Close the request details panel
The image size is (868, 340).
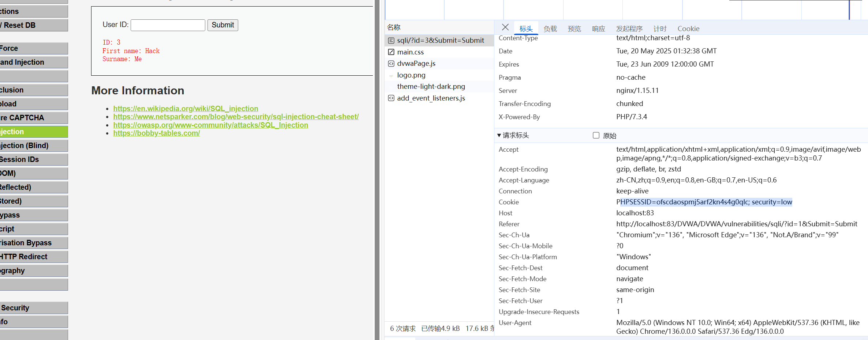pos(505,27)
